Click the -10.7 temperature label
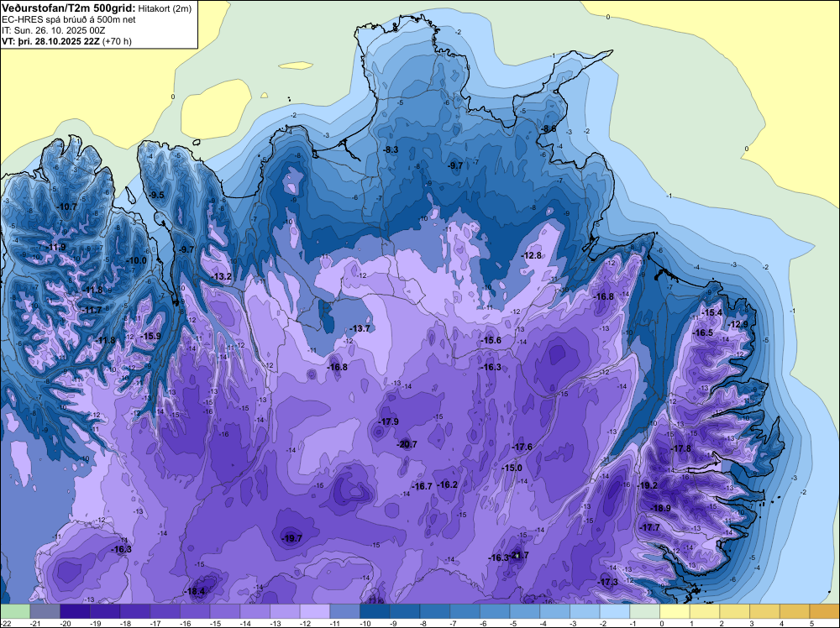This screenshot has height=628, width=840. point(67,207)
